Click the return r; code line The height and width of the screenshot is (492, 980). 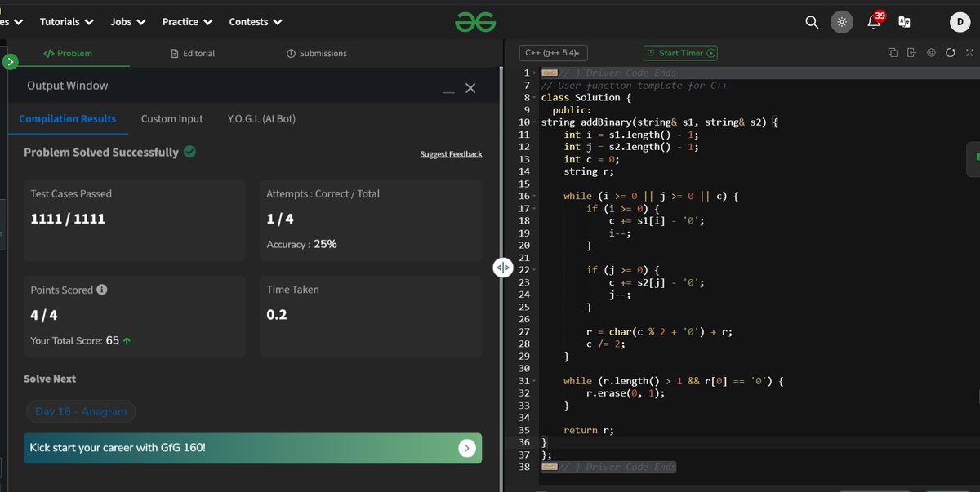point(589,430)
